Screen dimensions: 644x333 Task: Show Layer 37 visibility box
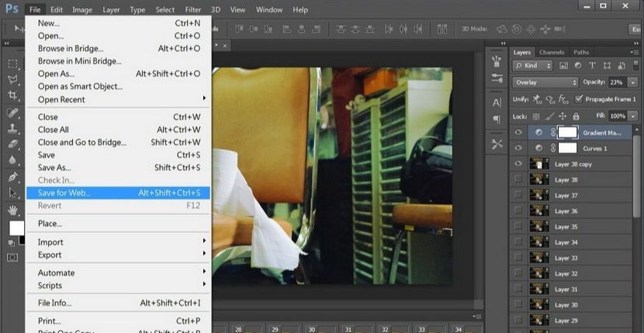pos(518,195)
